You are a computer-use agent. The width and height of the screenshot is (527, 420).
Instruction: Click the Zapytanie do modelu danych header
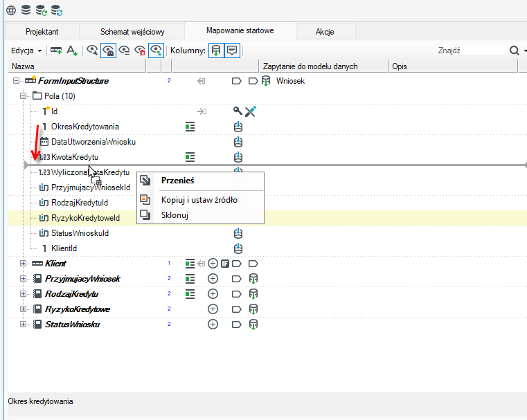point(323,66)
